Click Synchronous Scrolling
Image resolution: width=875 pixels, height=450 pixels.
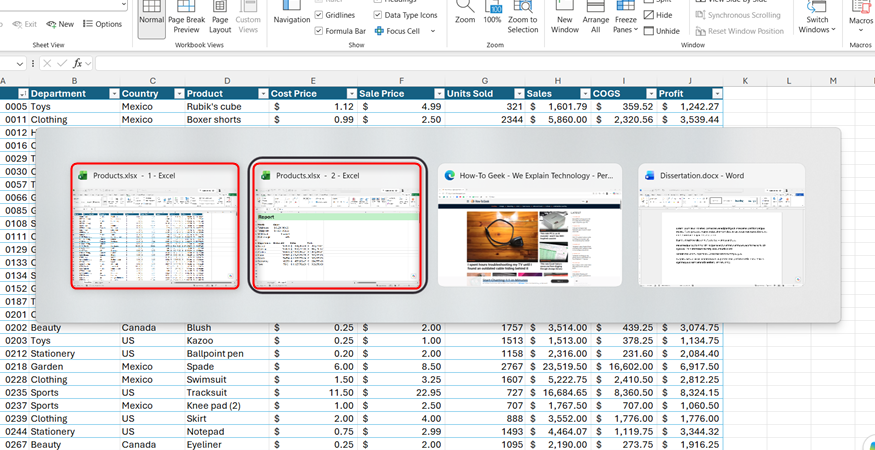point(738,15)
